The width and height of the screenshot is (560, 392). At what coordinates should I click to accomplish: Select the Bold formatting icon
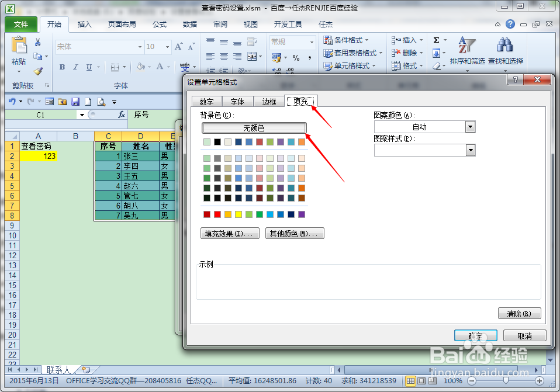pyautogui.click(x=62, y=67)
